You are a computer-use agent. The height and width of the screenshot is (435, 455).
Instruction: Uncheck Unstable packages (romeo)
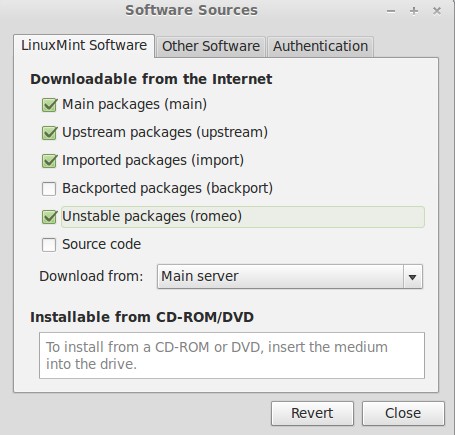point(49,217)
